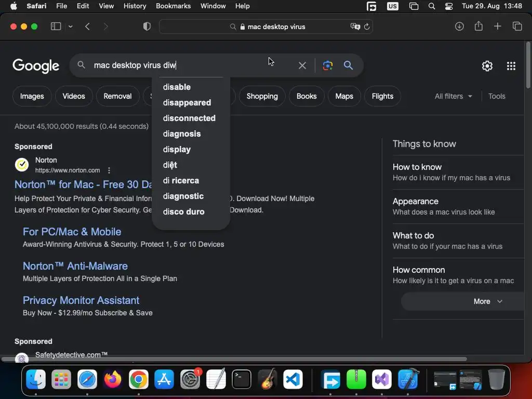Screen dimensions: 532x399
Task: Launch Google Chrome from the Dock
Action: click(x=138, y=379)
